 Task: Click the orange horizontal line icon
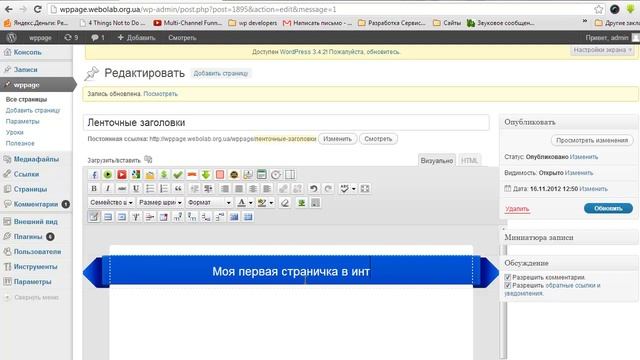click(192, 175)
